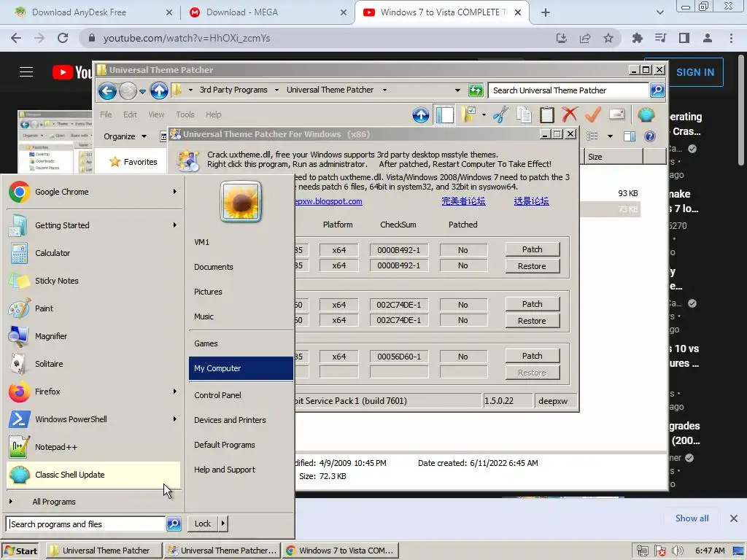Screen dimensions: 747x560
Task: Launch Calculator from Start menu
Action: tap(94, 253)
